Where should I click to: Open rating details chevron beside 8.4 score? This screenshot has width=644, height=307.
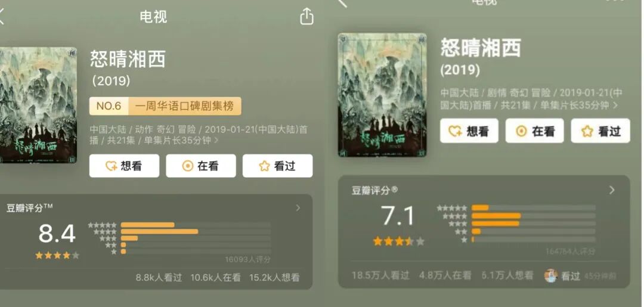point(298,208)
